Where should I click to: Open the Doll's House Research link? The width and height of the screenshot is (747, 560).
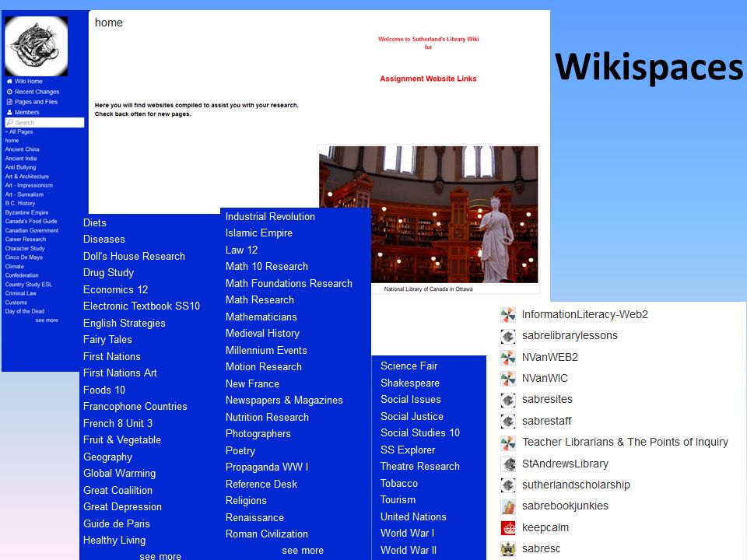[x=134, y=256]
